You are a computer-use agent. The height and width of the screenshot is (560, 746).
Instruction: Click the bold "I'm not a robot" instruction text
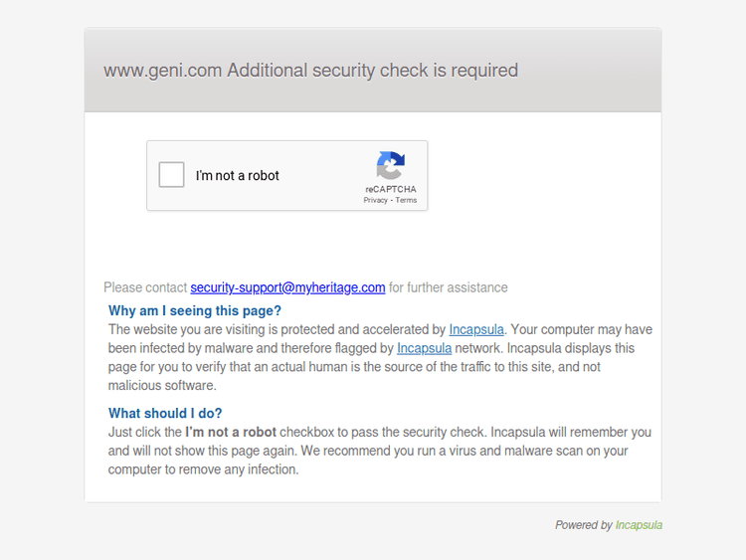(x=231, y=432)
